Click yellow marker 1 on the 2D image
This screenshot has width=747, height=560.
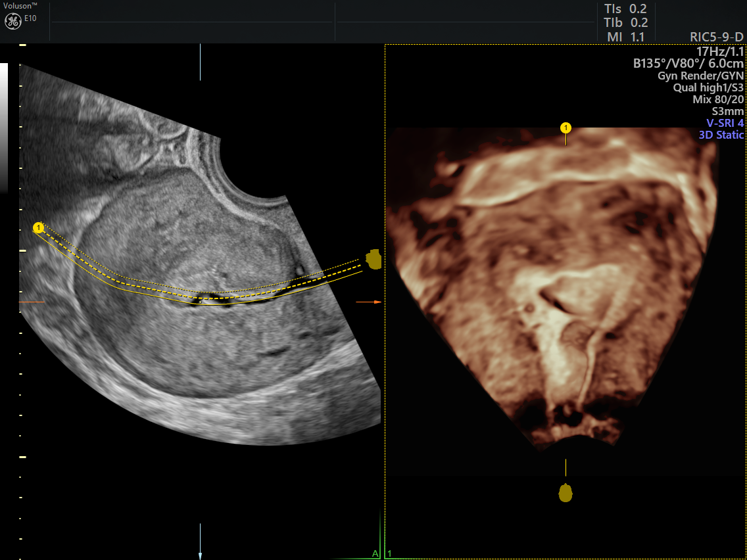click(x=38, y=227)
